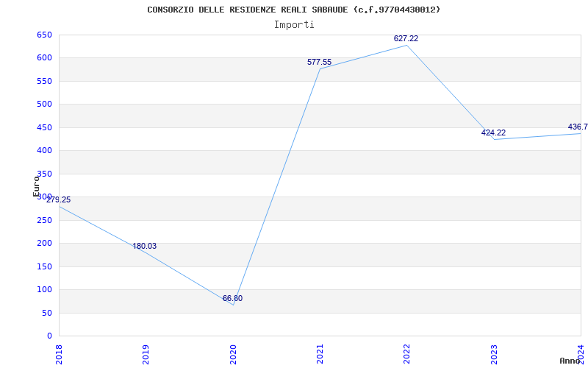Click the 450 y-axis tick label
Viewport: 588px width, 368px height.
44,127
